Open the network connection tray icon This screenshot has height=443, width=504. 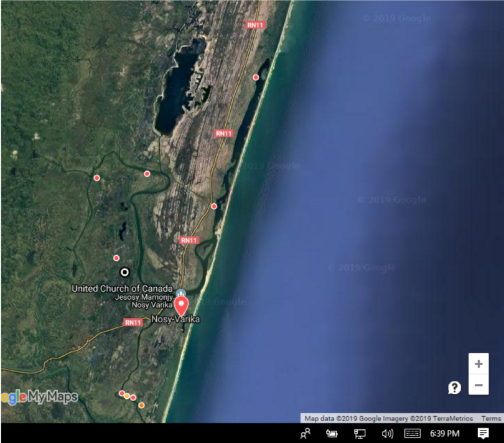360,434
